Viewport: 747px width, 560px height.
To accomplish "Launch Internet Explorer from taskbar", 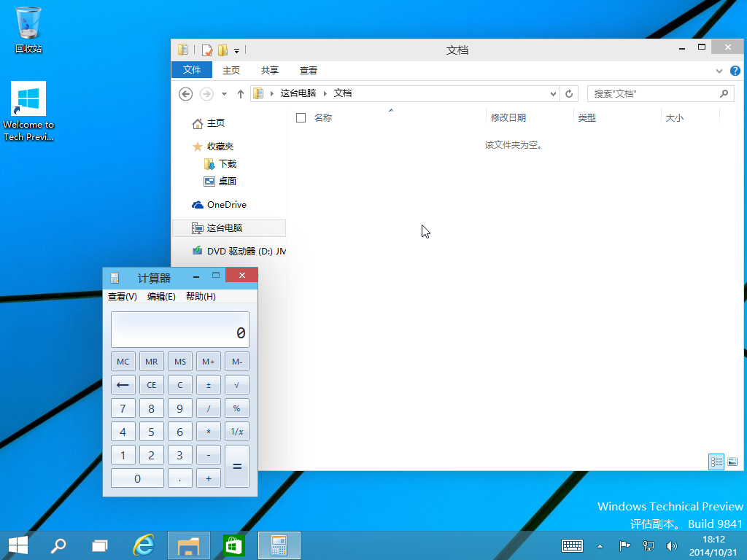I will tap(144, 545).
